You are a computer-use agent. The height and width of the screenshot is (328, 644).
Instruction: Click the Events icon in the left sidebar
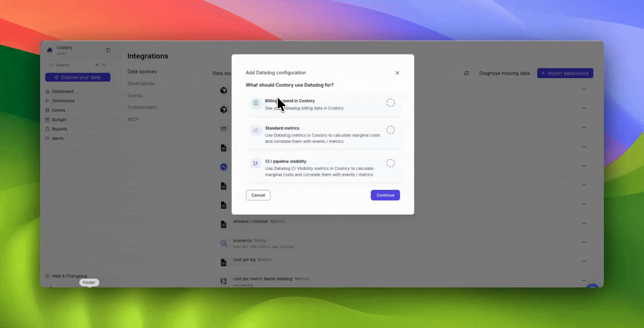(x=47, y=110)
